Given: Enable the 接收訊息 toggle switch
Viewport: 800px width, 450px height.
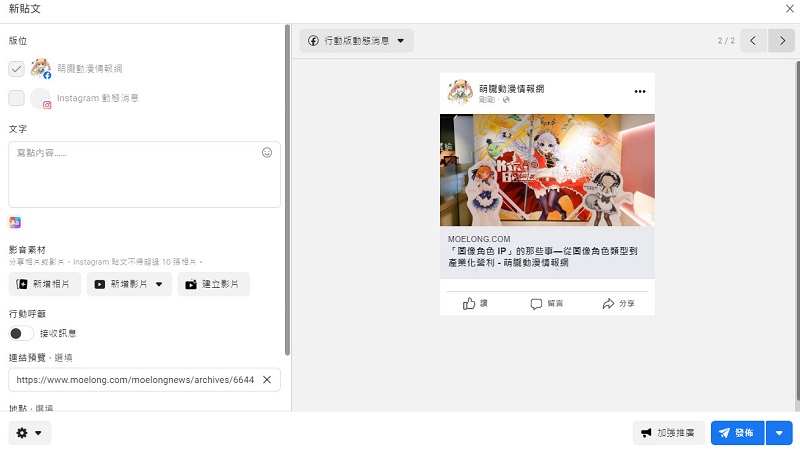Looking at the screenshot, I should tap(21, 333).
